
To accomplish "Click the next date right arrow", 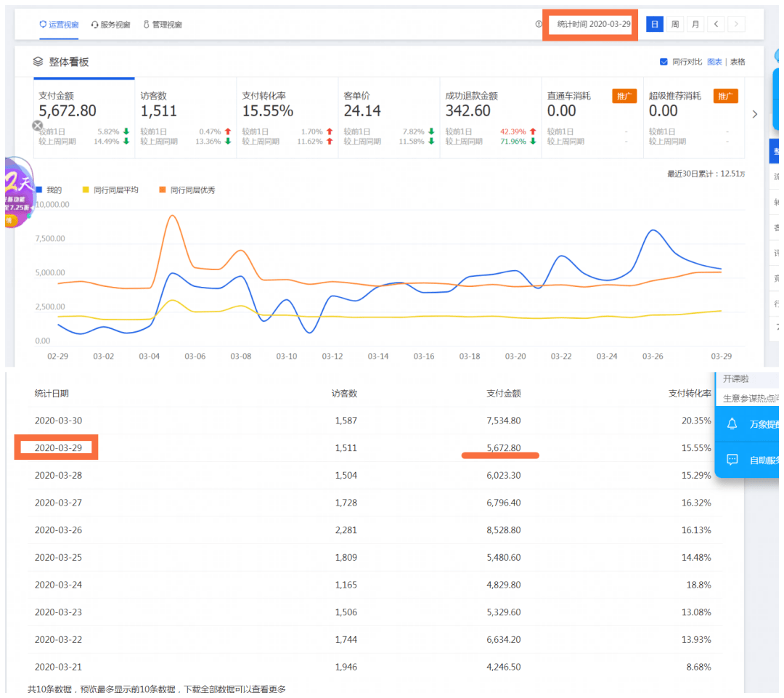I will (736, 24).
